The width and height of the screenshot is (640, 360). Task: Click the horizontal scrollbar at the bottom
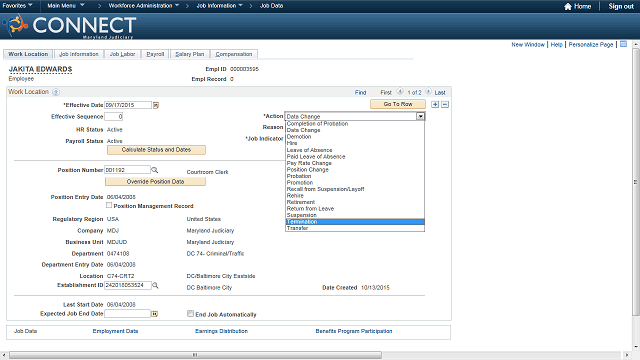pos(196,355)
